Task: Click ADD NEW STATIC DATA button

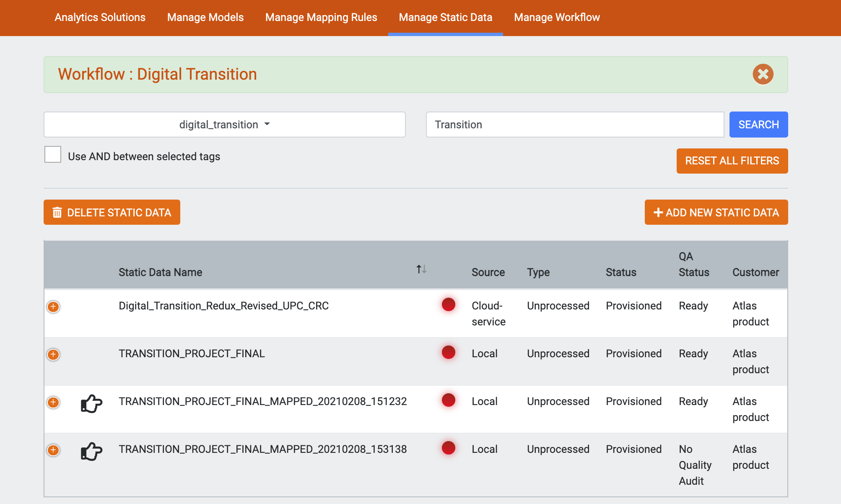Action: point(716,212)
